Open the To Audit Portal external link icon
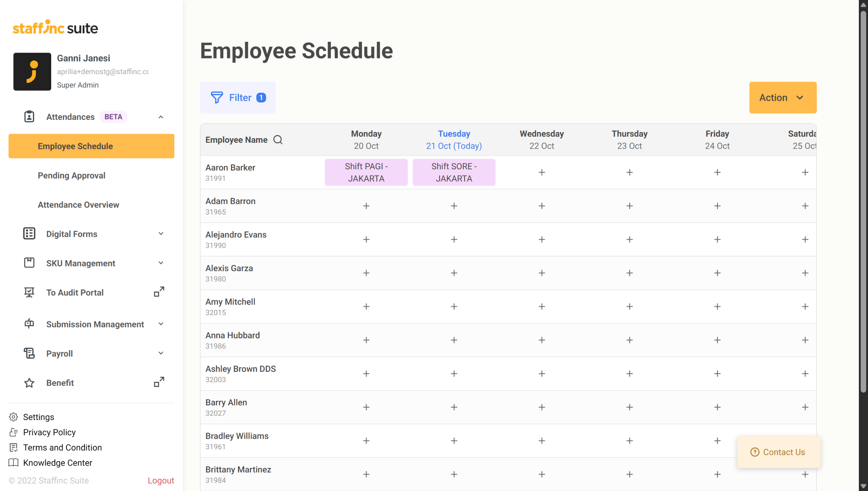The height and width of the screenshot is (491, 868). point(159,292)
